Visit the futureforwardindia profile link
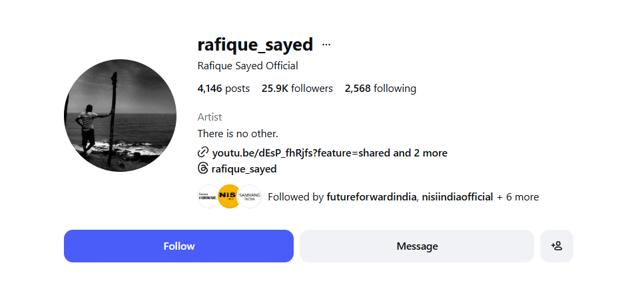The image size is (644, 293). [372, 197]
